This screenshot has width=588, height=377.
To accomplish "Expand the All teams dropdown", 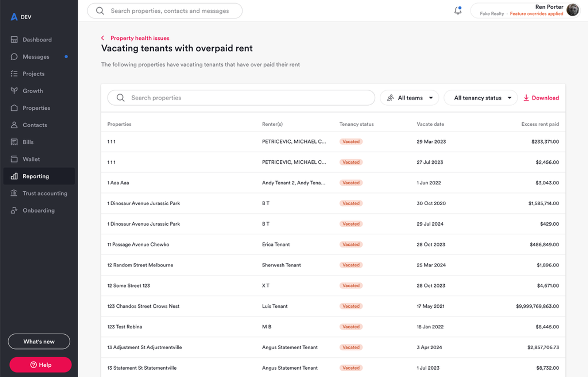I will (409, 98).
